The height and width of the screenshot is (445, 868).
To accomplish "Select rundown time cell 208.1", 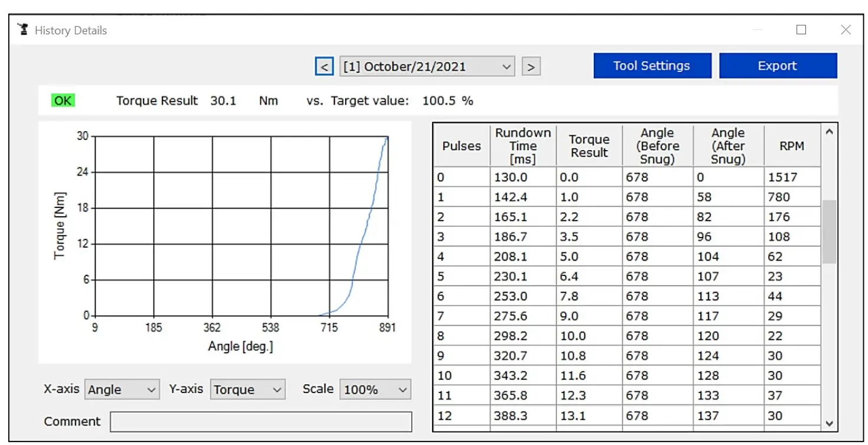I will [523, 256].
